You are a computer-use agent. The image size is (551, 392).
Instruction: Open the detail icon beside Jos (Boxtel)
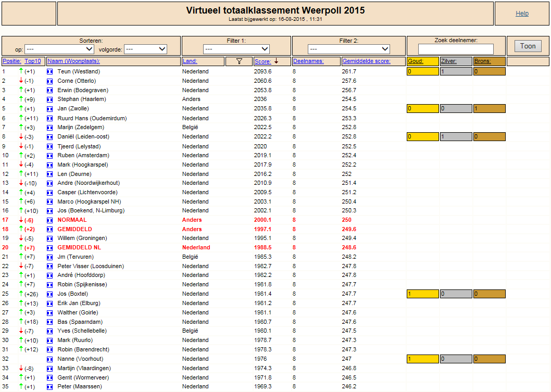(50, 294)
